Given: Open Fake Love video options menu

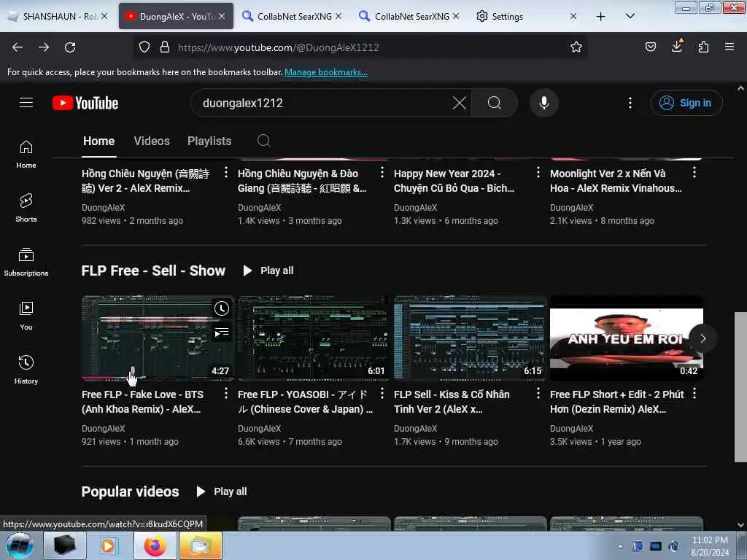Looking at the screenshot, I should tap(226, 394).
